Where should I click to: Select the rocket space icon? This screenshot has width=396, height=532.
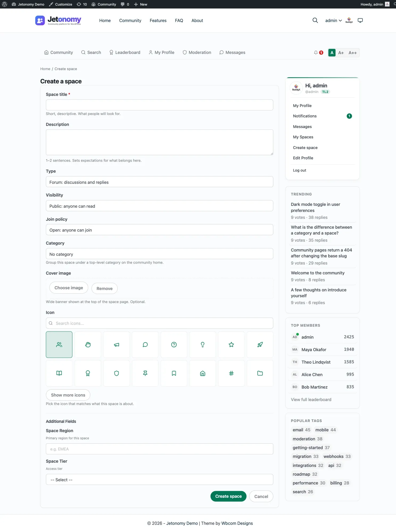click(x=260, y=344)
